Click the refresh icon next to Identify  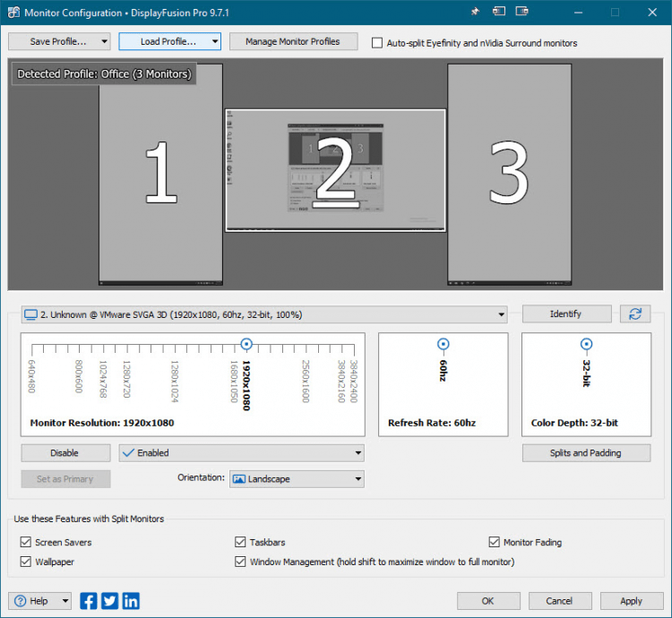tap(635, 313)
